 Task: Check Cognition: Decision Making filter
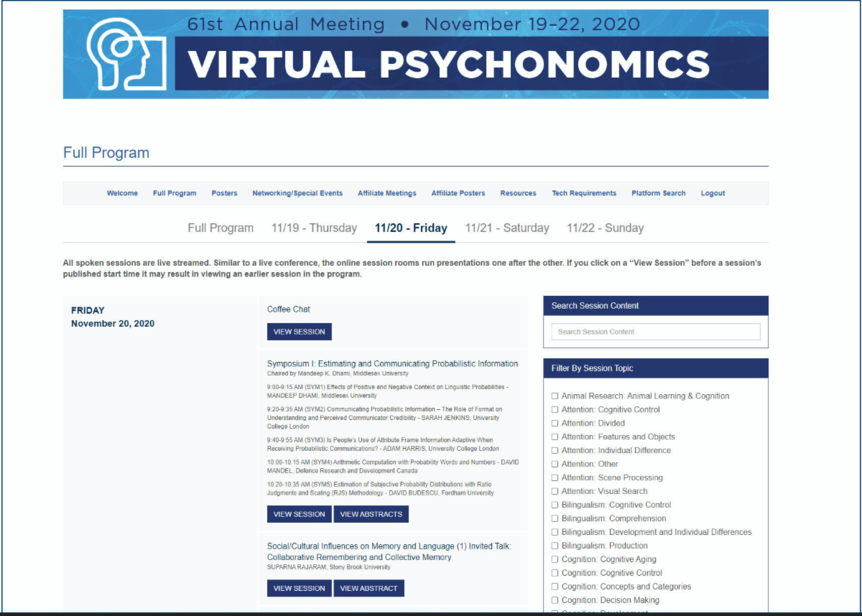point(555,601)
